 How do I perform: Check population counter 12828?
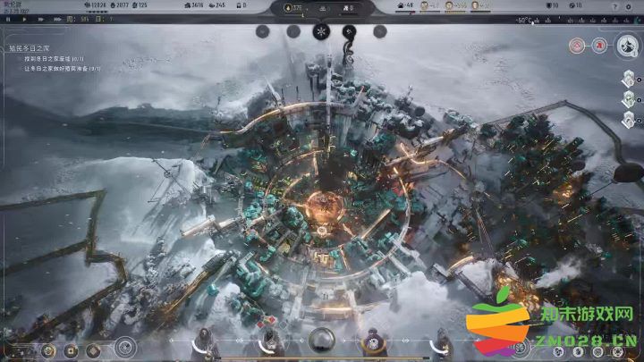[x=96, y=5]
